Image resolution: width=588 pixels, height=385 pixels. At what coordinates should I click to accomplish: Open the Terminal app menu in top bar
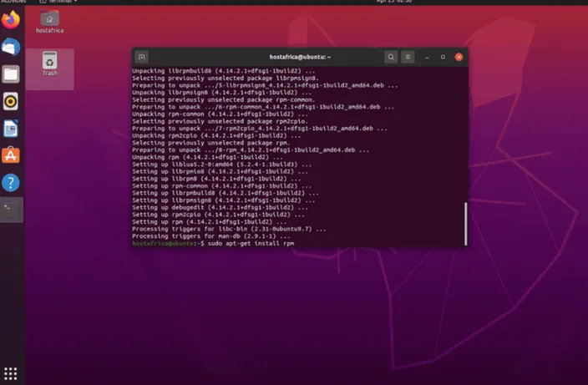coord(58,1)
